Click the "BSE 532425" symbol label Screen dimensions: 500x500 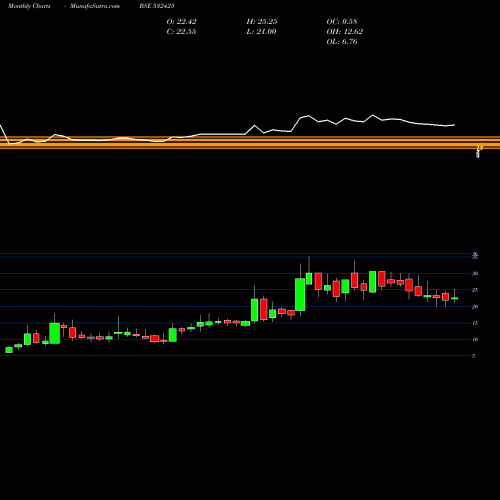pos(157,6)
